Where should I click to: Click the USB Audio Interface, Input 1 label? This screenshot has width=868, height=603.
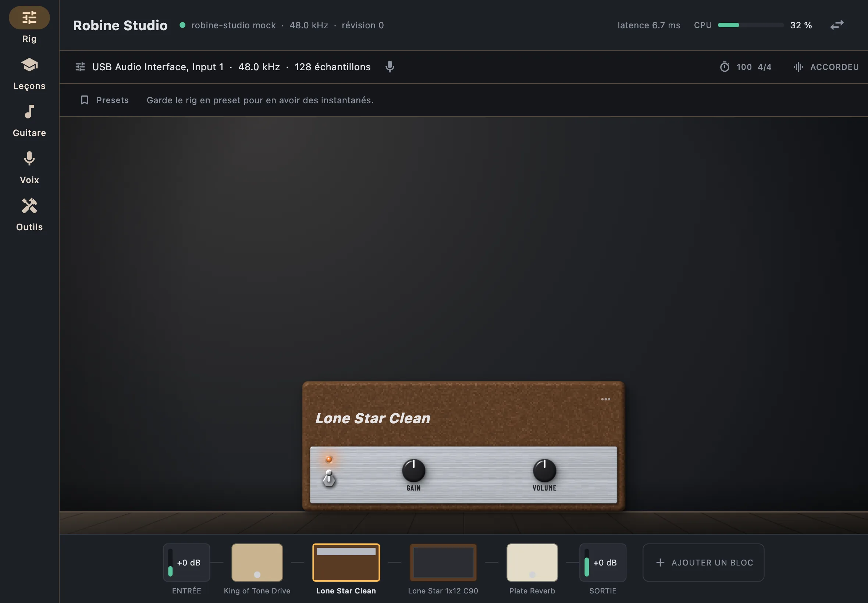(157, 67)
